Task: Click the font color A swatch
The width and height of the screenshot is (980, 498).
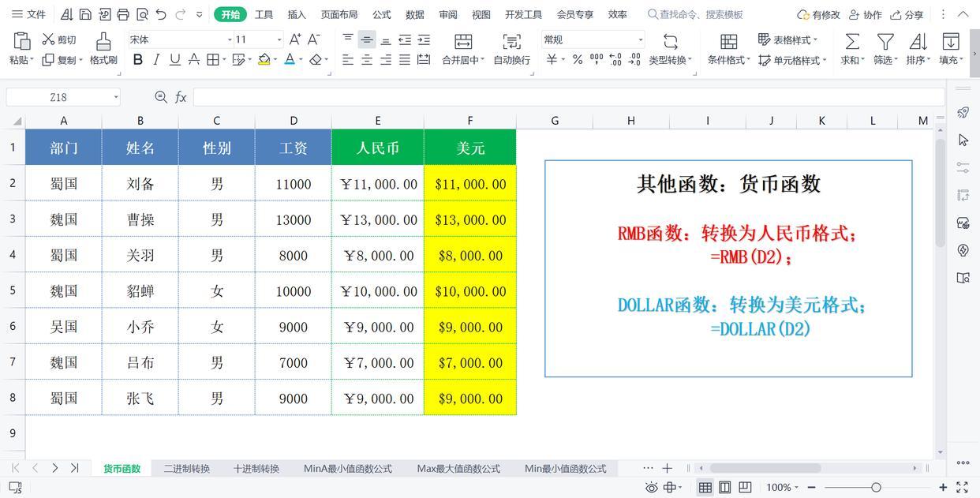Action: [290, 59]
